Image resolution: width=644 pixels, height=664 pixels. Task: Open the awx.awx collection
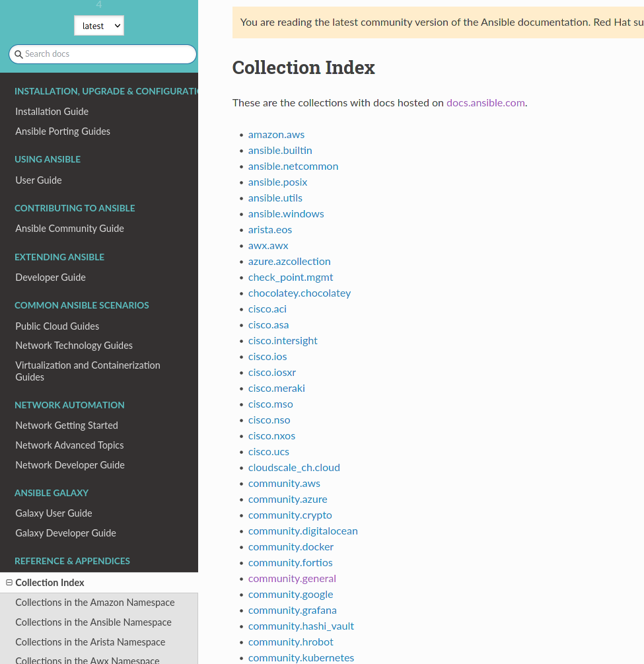pos(268,246)
